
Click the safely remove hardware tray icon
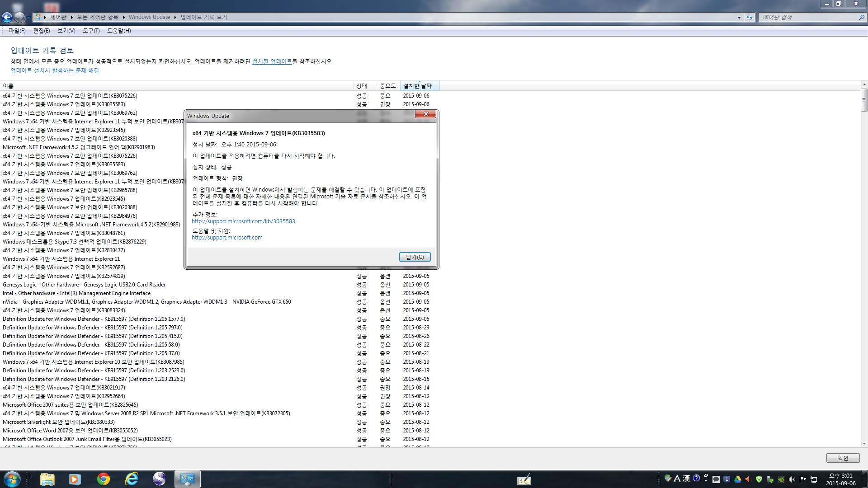[x=770, y=480]
